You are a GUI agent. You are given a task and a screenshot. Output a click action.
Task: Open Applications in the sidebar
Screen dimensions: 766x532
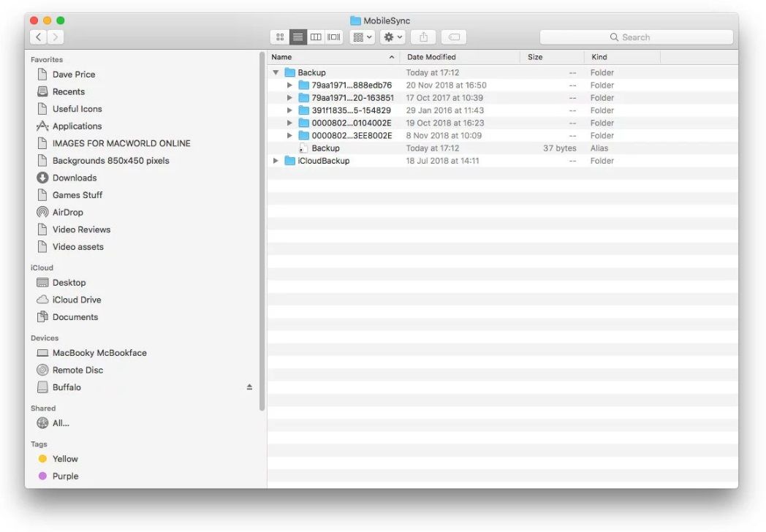point(77,126)
